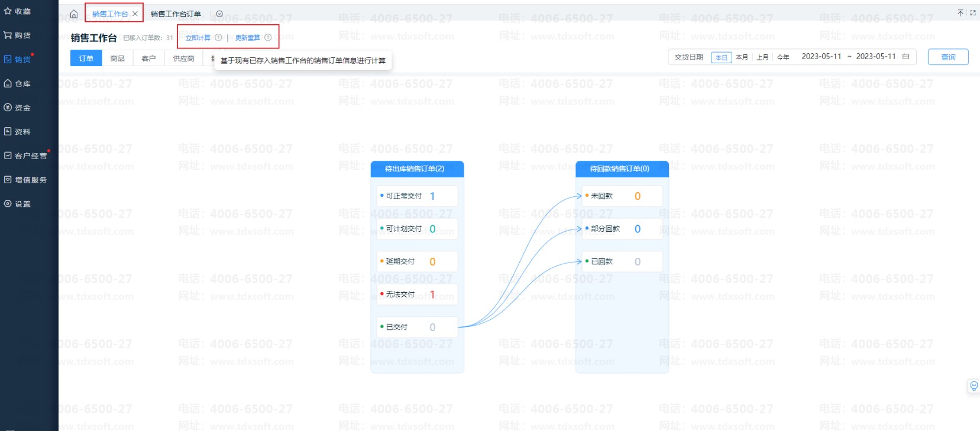
Task: Open the 仓库 sidebar menu
Action: click(22, 84)
